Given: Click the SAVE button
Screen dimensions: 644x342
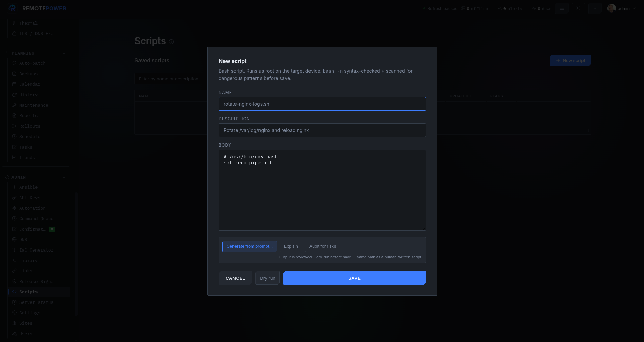Looking at the screenshot, I should tap(354, 278).
